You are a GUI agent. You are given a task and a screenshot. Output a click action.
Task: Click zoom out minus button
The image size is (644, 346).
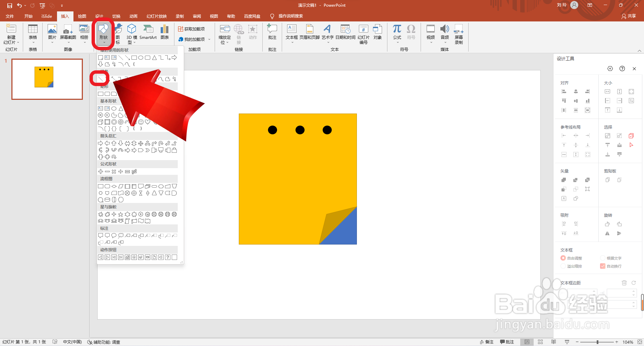tap(577, 342)
